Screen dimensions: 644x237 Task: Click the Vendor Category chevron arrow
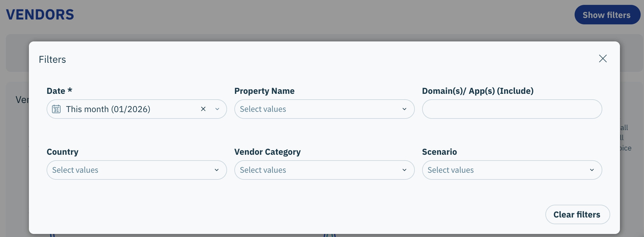pyautogui.click(x=404, y=170)
